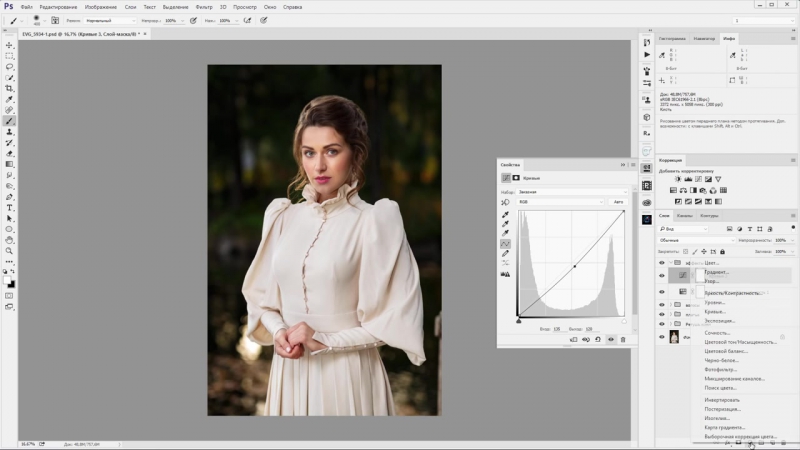Toggle lock position in Layers panel
Screen dimensions: 800x450
click(x=704, y=252)
